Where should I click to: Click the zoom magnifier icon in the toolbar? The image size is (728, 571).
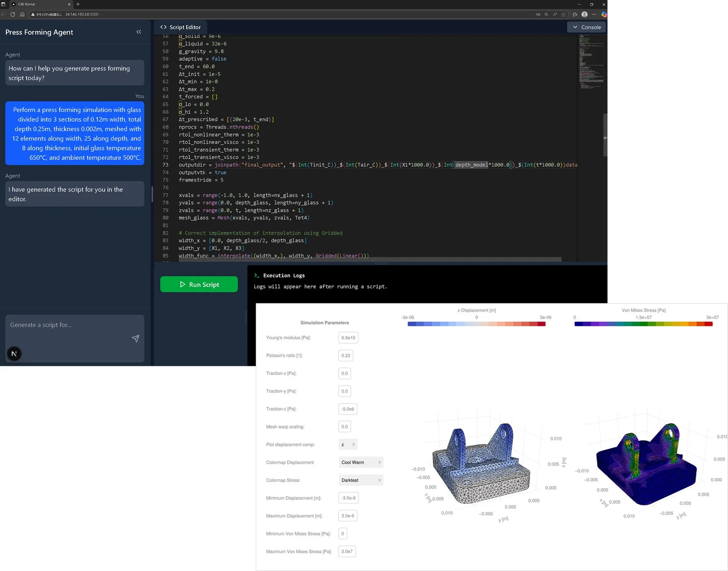click(546, 14)
